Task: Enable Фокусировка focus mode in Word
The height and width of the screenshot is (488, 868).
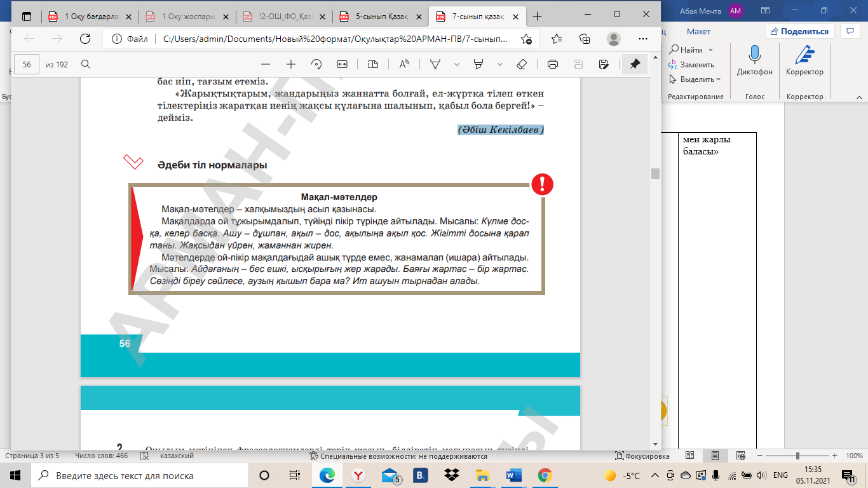Action: 642,456
